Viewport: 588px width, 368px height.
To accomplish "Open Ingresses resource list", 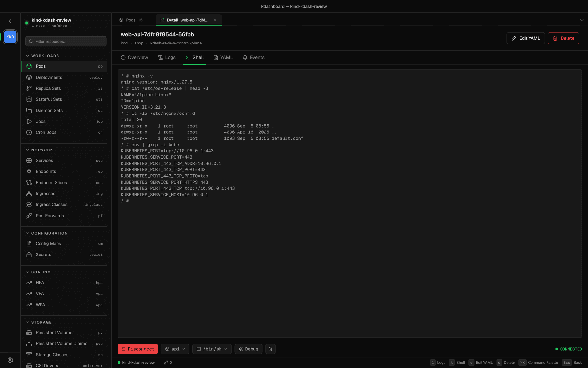I will (64, 194).
